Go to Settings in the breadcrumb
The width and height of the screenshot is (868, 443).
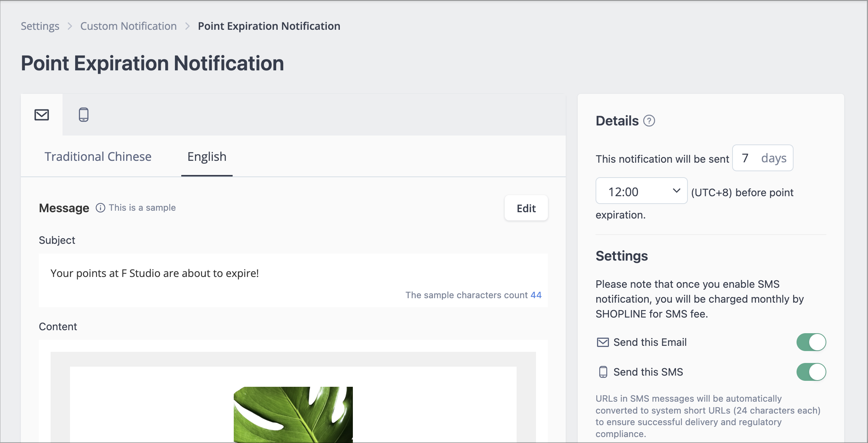point(40,26)
